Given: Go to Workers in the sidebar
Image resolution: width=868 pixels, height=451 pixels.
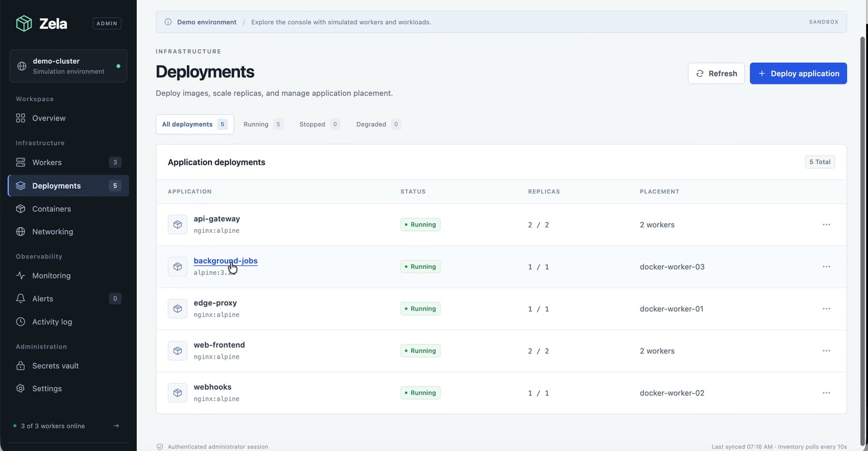Looking at the screenshot, I should (68, 162).
